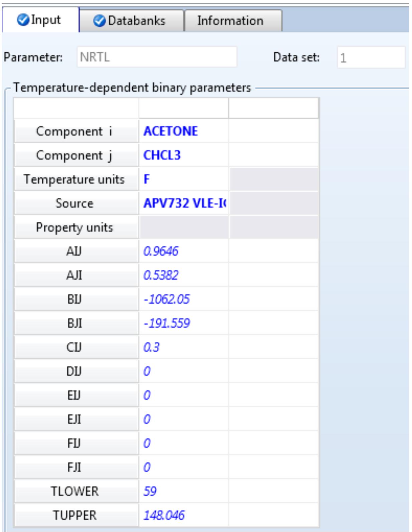Select the BIJ row header

(76, 299)
